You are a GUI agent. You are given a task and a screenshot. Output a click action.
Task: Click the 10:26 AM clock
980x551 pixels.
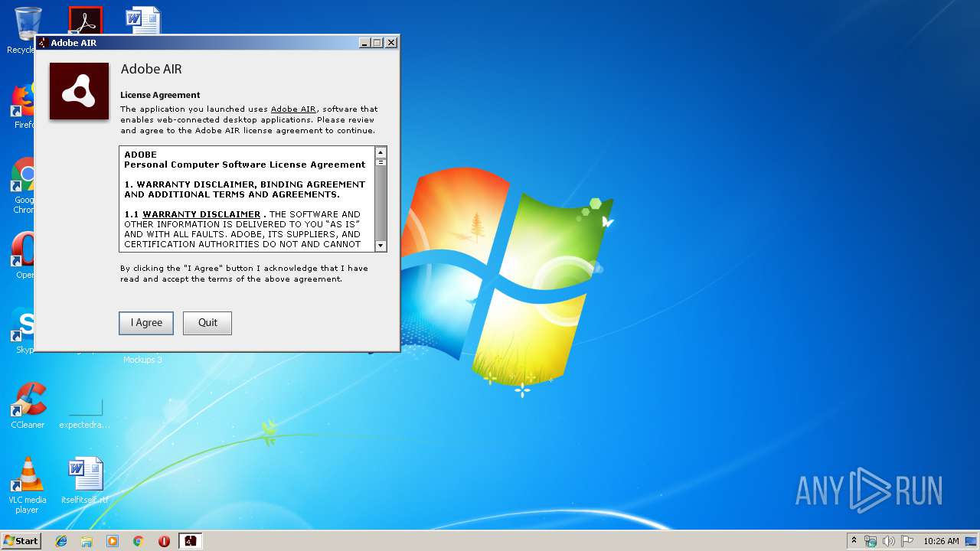pos(941,541)
